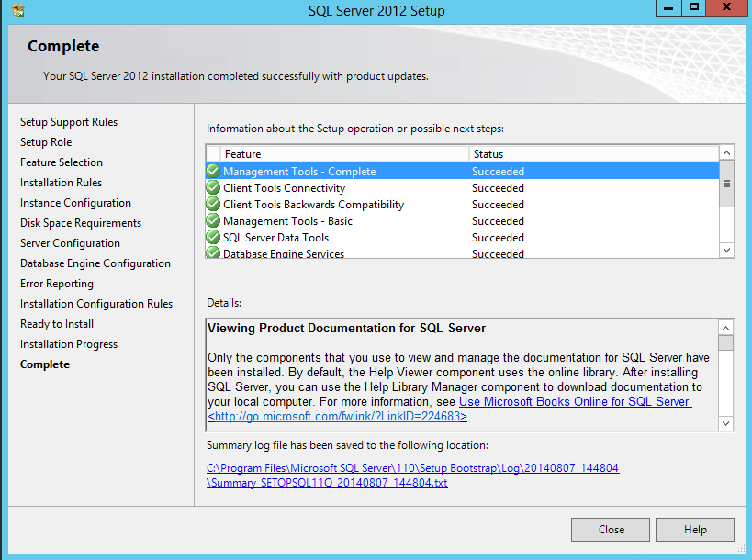The image size is (752, 560).
Task: Close the setup window with the X button
Action: pos(727,7)
